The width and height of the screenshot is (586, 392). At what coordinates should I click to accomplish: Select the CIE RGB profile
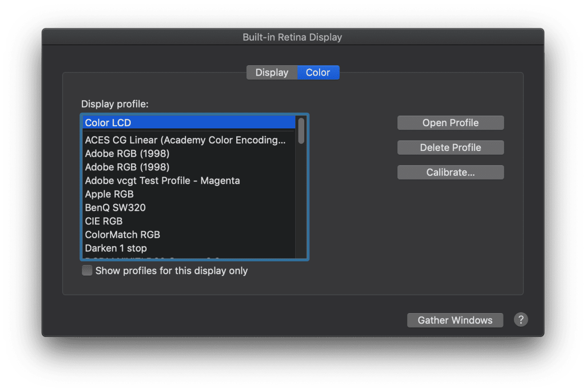click(x=180, y=221)
